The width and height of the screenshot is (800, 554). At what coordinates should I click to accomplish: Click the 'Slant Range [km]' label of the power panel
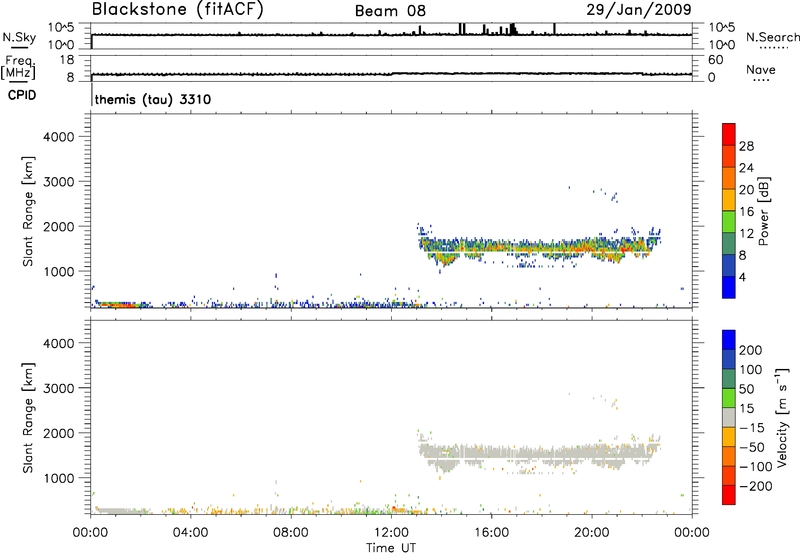click(28, 211)
